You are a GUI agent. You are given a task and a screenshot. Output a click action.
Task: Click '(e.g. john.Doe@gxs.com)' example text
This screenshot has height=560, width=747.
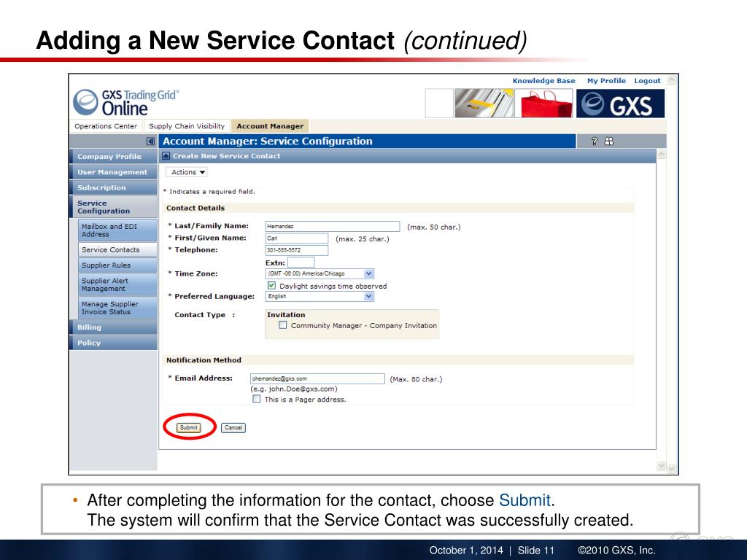[294, 389]
